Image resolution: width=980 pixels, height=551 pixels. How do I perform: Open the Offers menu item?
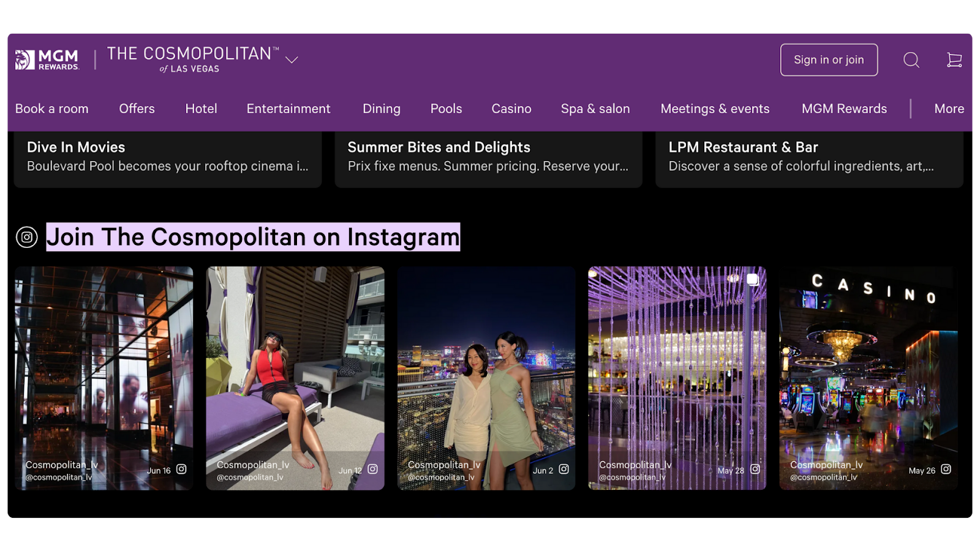(137, 108)
